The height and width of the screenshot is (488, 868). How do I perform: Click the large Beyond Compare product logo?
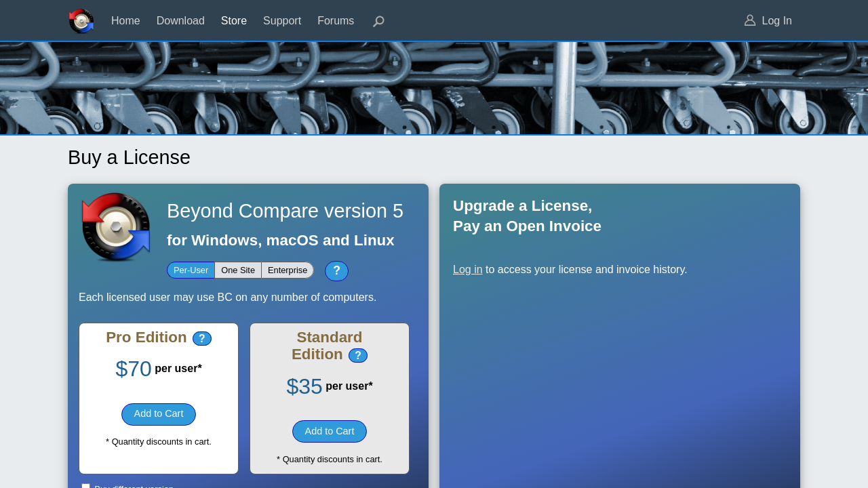click(116, 227)
